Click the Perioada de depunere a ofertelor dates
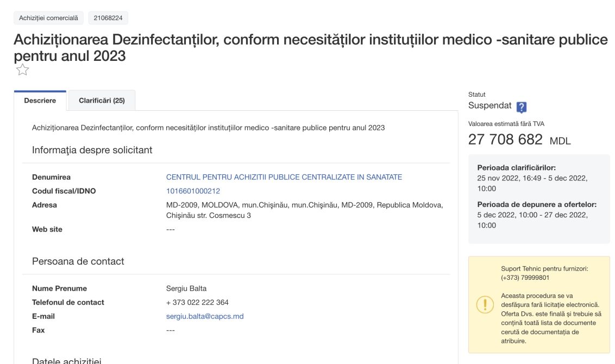The width and height of the screenshot is (615, 364). pyautogui.click(x=532, y=220)
